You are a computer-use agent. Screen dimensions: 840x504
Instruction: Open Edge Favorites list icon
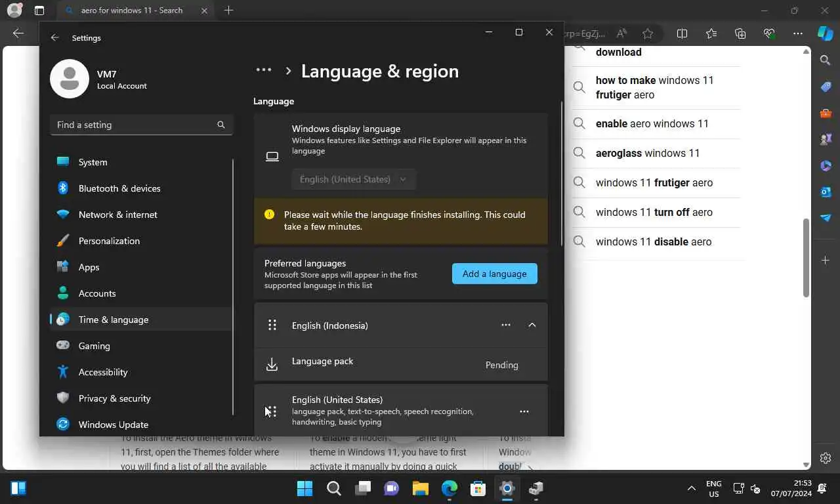pyautogui.click(x=711, y=33)
